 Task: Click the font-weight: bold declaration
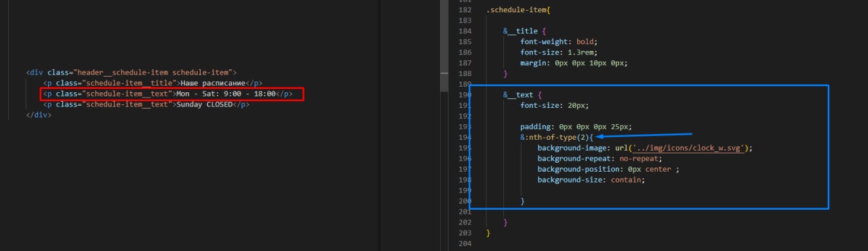click(x=558, y=42)
